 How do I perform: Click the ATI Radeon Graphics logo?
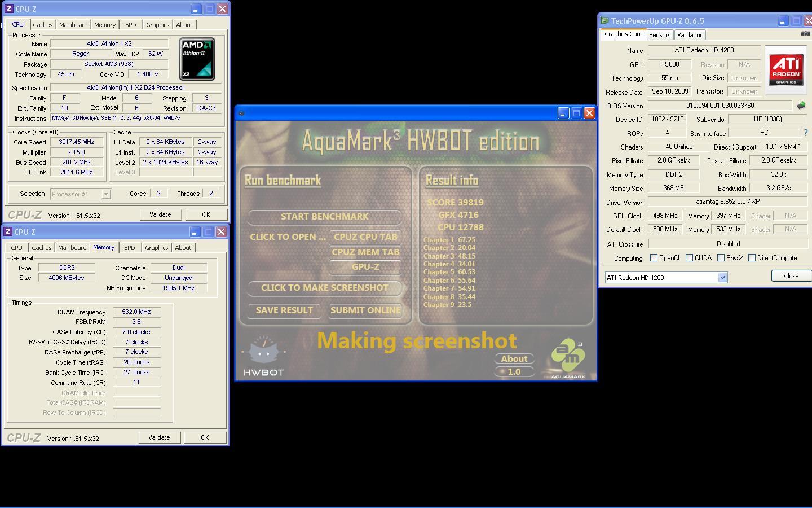[x=786, y=70]
